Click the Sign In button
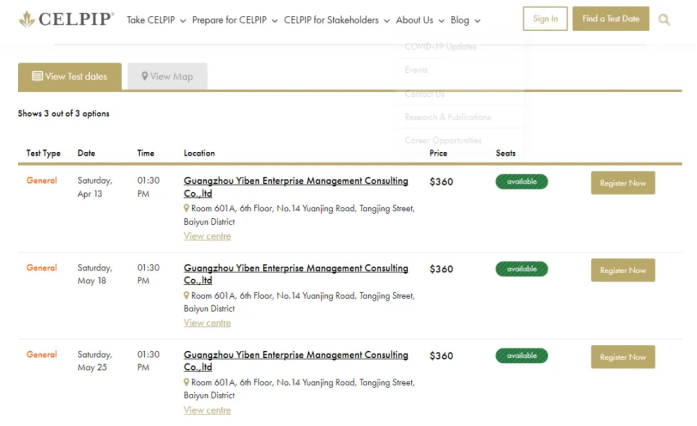 pyautogui.click(x=545, y=19)
